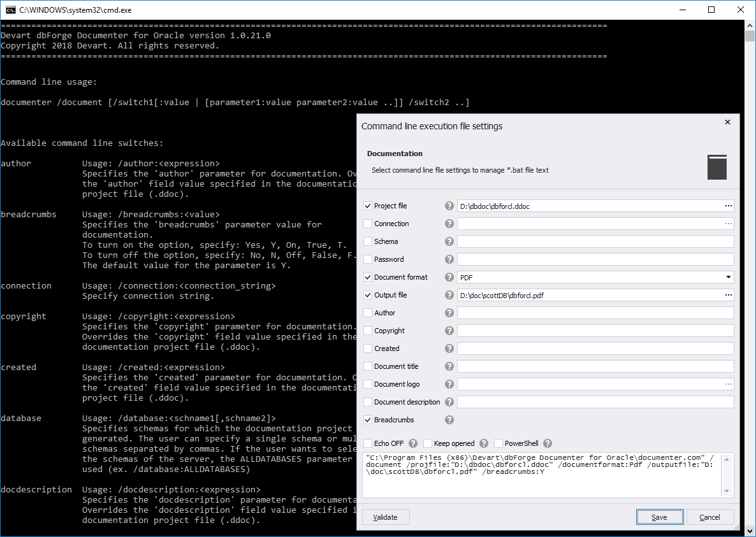Viewport: 756px width, 537px height.
Task: Browse for Project file with ellipsis button
Action: (x=728, y=206)
